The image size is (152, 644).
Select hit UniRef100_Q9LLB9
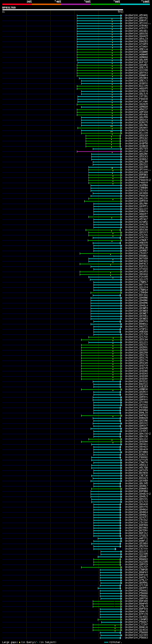point(136,162)
